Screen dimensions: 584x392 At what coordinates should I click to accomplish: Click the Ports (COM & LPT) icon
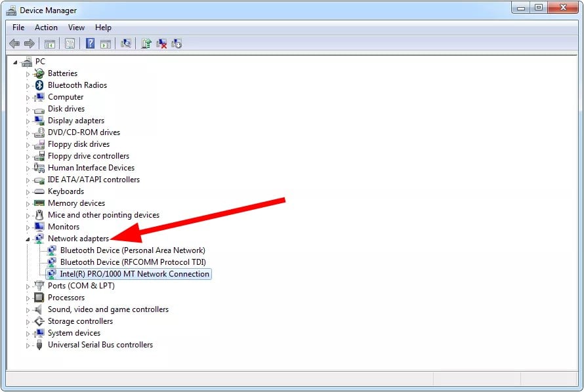click(x=39, y=286)
